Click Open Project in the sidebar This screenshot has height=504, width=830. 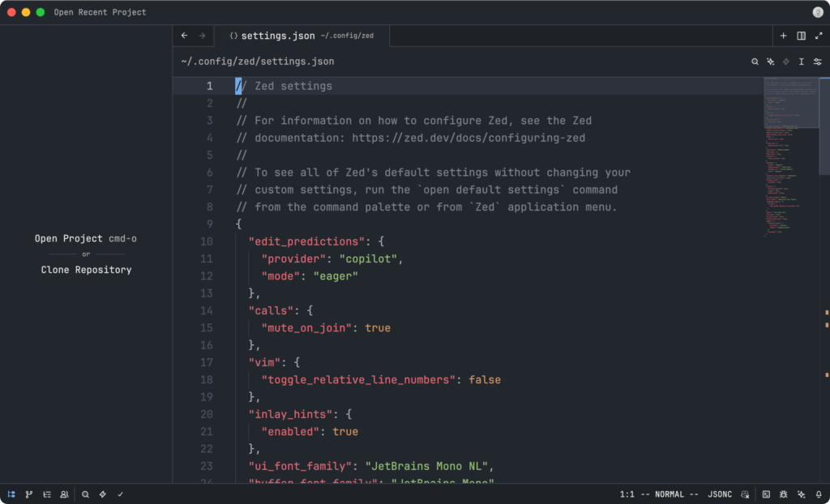click(x=68, y=239)
